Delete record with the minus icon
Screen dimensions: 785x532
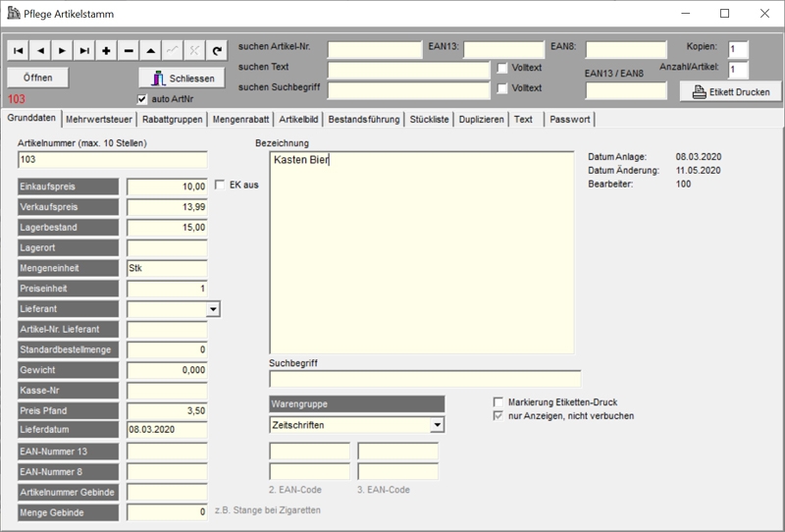[129, 50]
